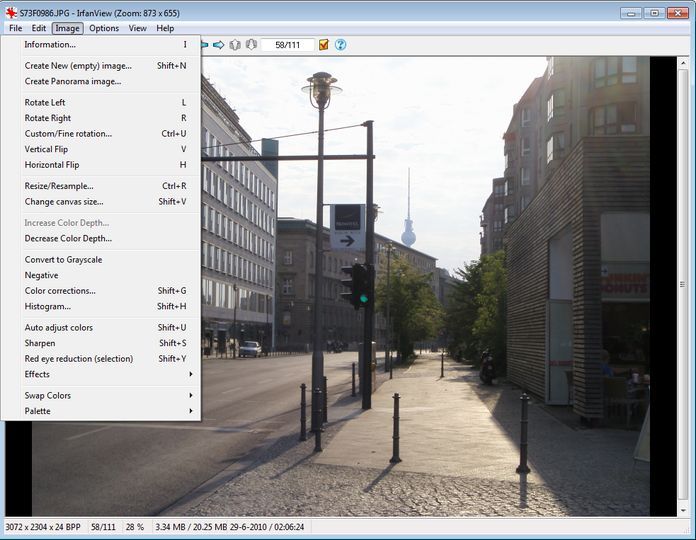Viewport: 696px width, 540px height.
Task: Open the File menu
Action: point(16,28)
